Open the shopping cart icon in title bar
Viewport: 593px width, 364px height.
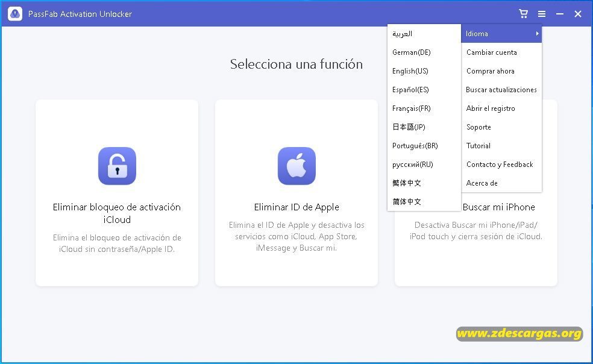pyautogui.click(x=524, y=14)
